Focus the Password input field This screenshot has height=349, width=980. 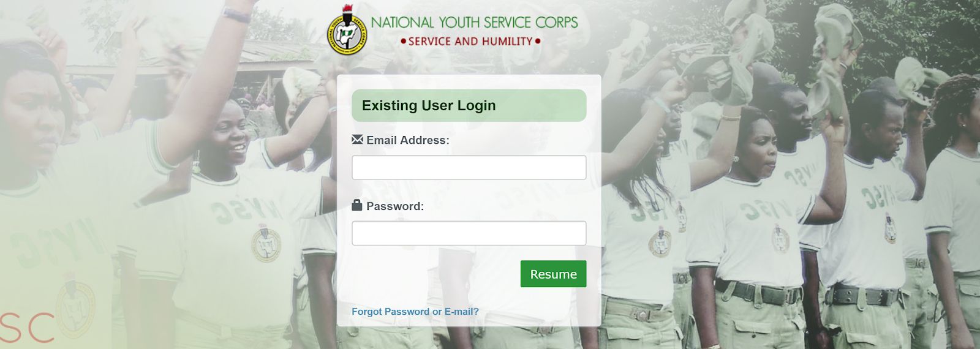(469, 233)
